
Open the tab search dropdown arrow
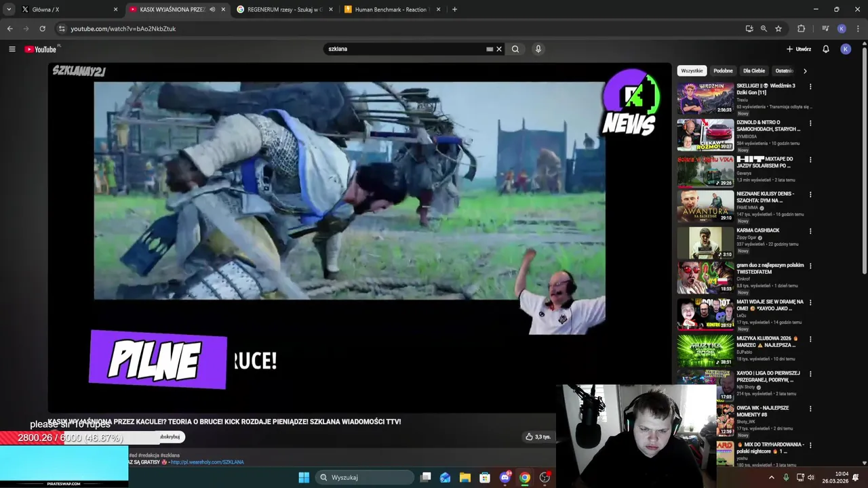[9, 9]
